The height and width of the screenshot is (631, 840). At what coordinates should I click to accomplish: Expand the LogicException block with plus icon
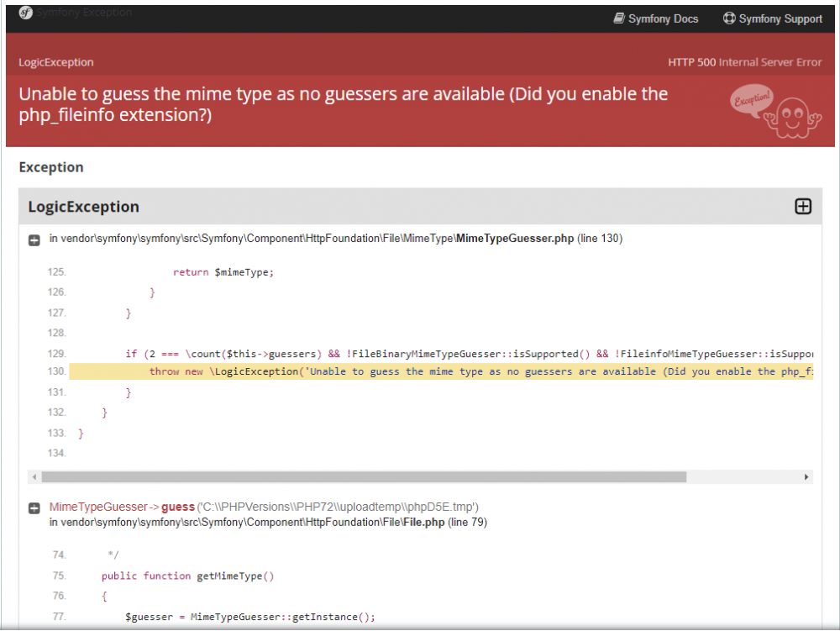[802, 206]
